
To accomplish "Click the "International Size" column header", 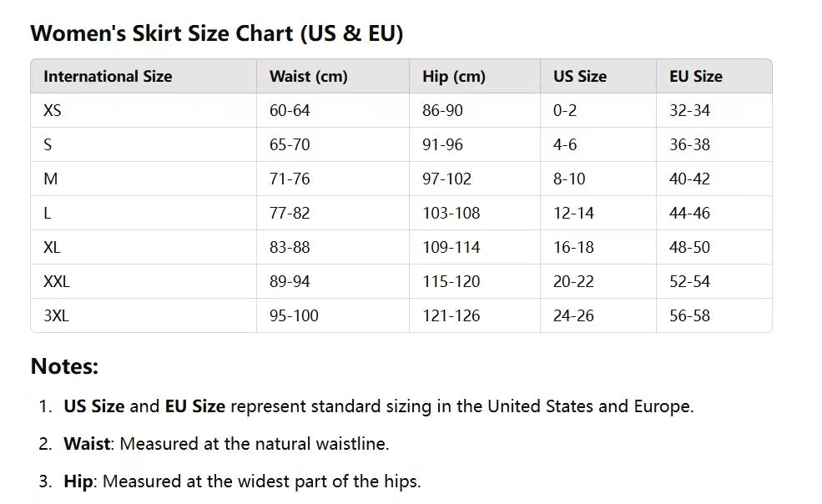I will click(108, 77).
